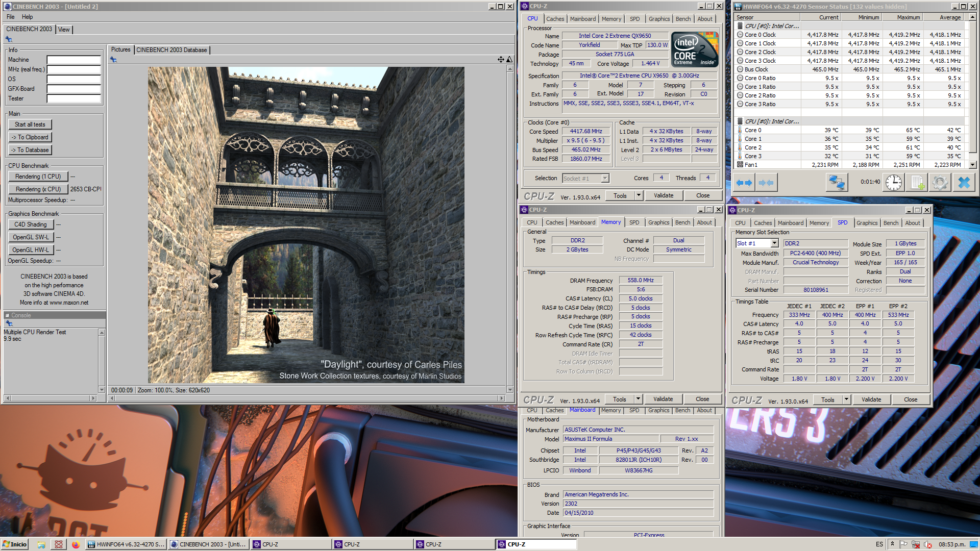Click pin icon under Cinebench Pictures tab
The image size is (980, 551).
pyautogui.click(x=113, y=60)
